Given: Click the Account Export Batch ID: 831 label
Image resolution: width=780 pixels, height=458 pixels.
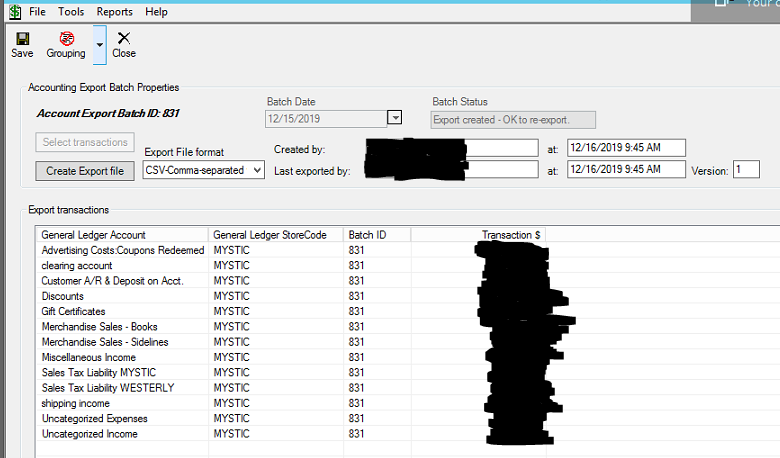Looking at the screenshot, I should [x=108, y=113].
